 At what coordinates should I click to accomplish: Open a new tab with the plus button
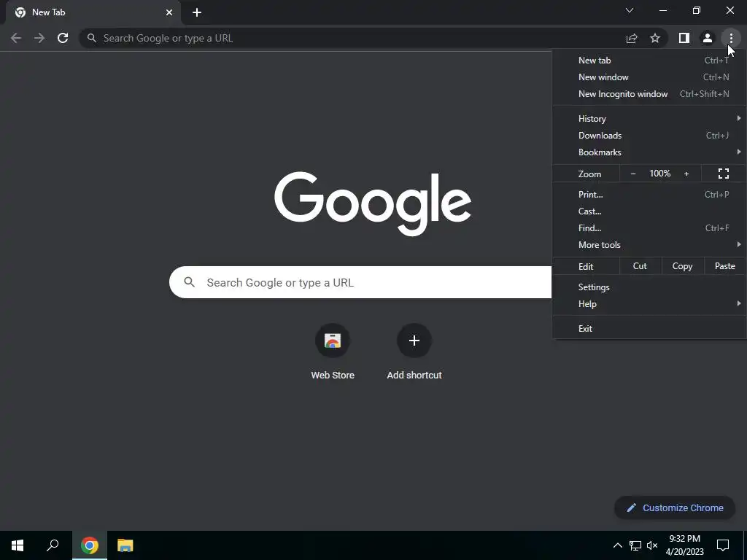click(197, 12)
